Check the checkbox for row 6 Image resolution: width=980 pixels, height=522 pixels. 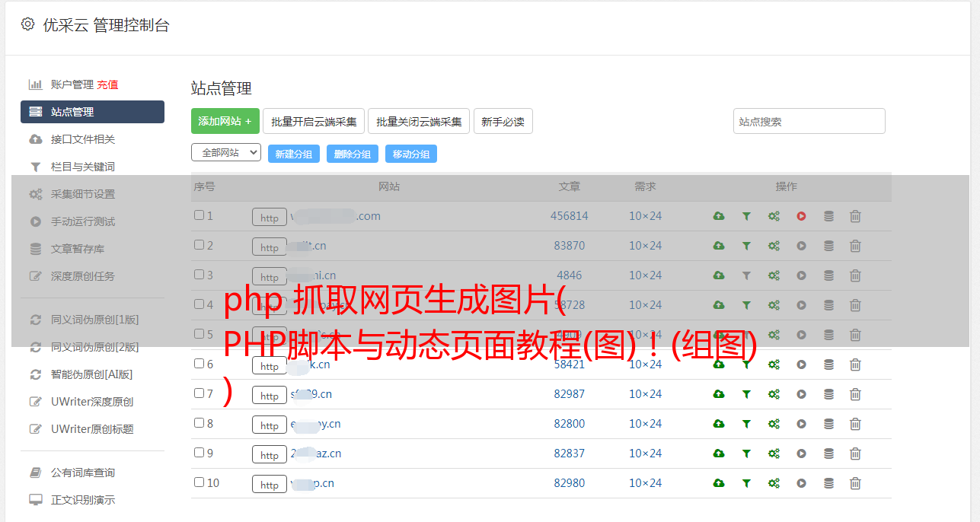199,364
